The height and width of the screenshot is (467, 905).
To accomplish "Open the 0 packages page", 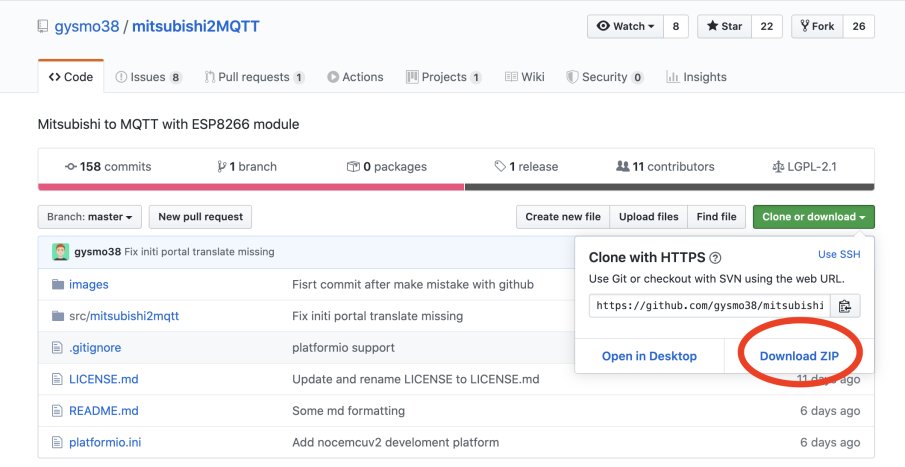I will pos(387,167).
